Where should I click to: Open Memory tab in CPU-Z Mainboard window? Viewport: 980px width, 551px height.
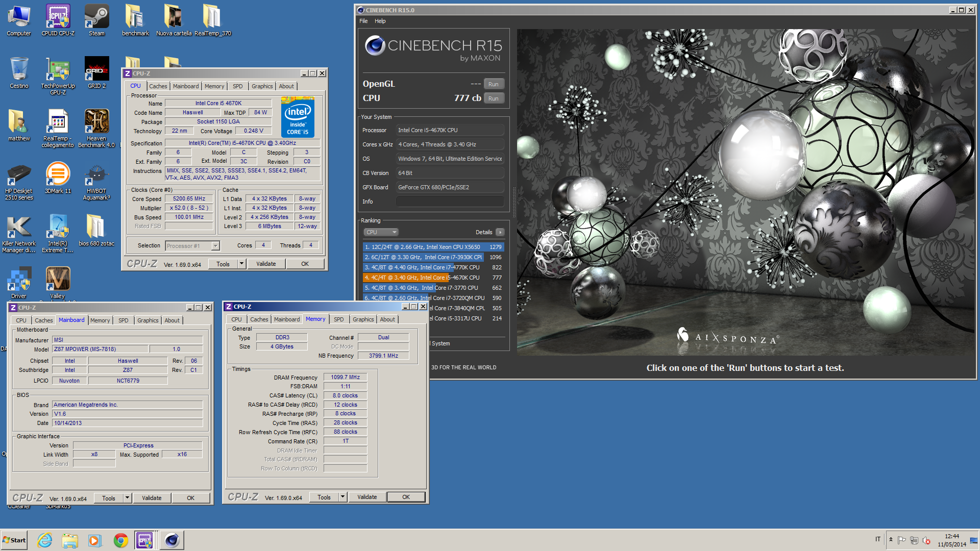[x=100, y=320]
